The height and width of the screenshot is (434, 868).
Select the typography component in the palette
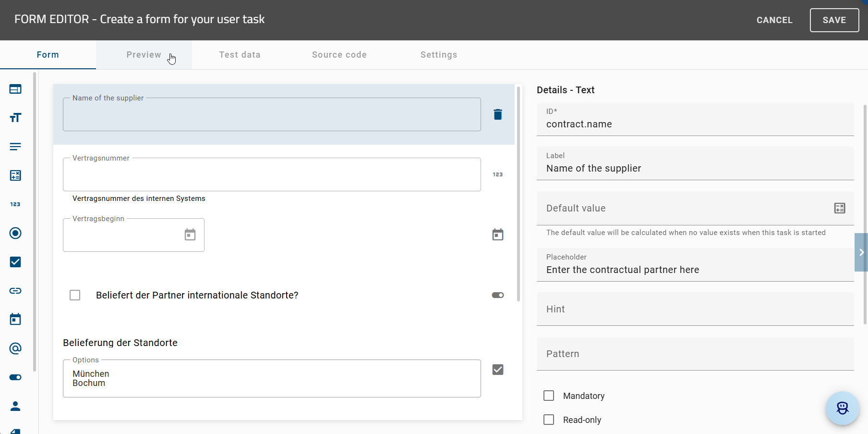[15, 118]
